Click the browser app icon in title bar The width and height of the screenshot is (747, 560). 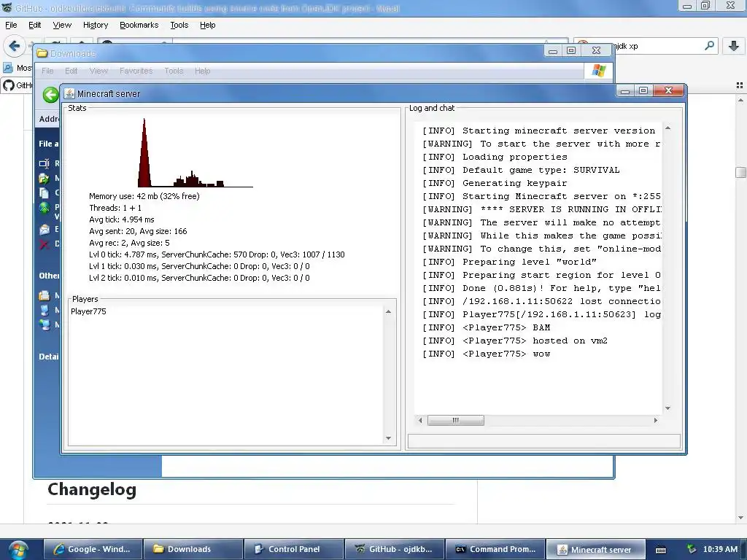tap(7, 7)
